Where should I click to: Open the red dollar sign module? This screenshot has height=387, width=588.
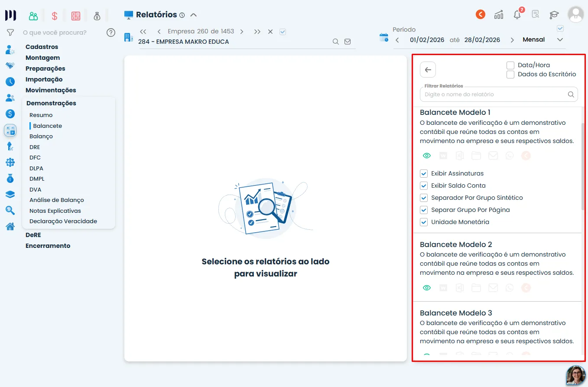[55, 16]
